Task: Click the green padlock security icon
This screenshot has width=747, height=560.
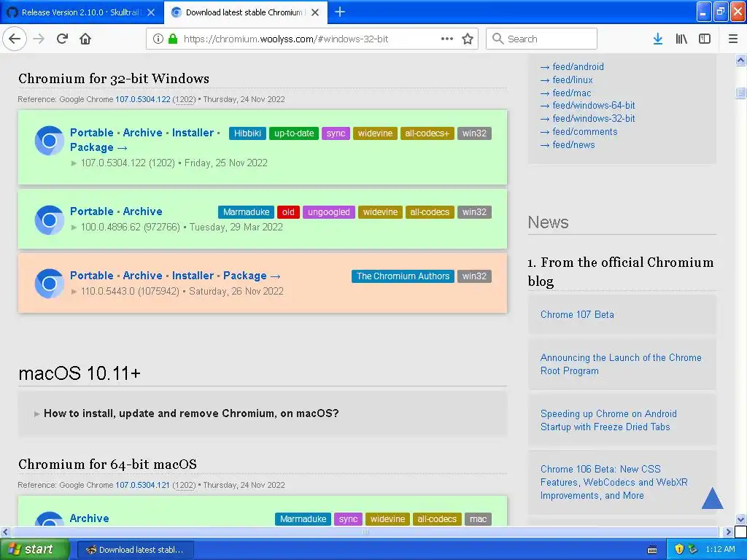Action: [173, 39]
